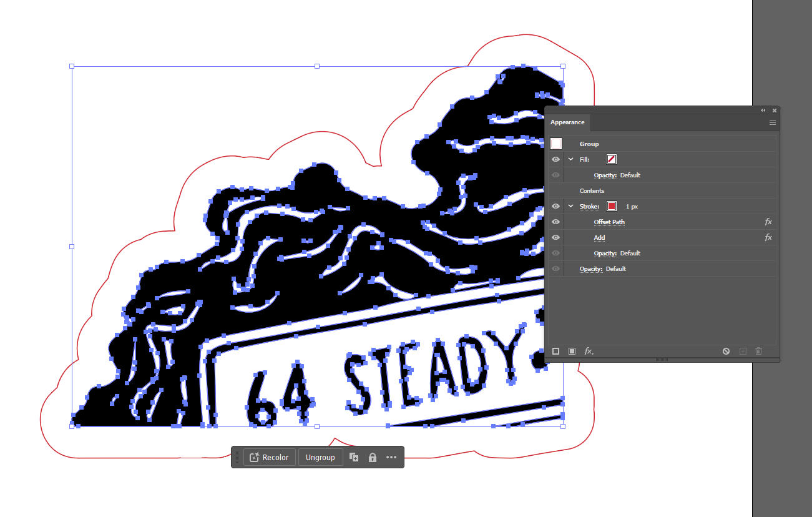The width and height of the screenshot is (812, 517).
Task: Click the red Stroke color swatch
Action: pos(611,206)
